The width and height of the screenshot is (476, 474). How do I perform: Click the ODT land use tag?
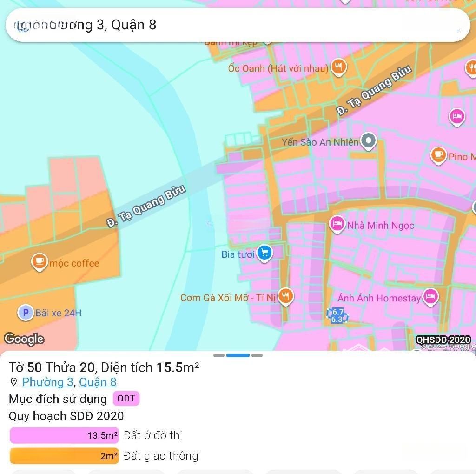(126, 399)
